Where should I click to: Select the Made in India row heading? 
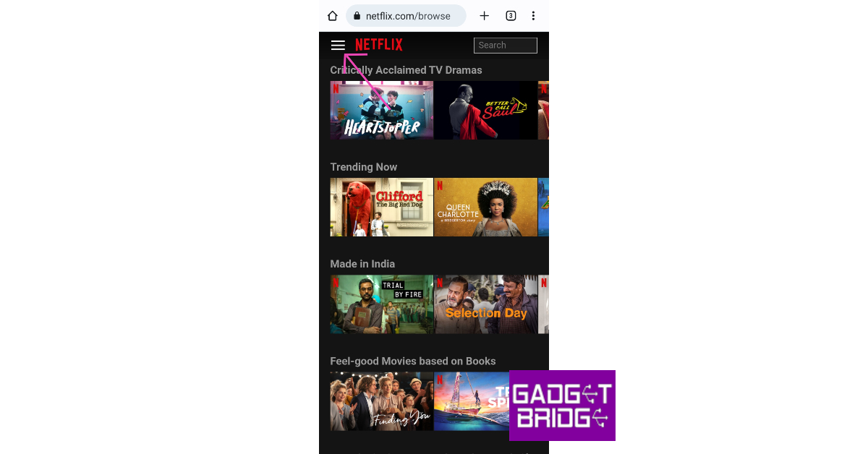(362, 264)
